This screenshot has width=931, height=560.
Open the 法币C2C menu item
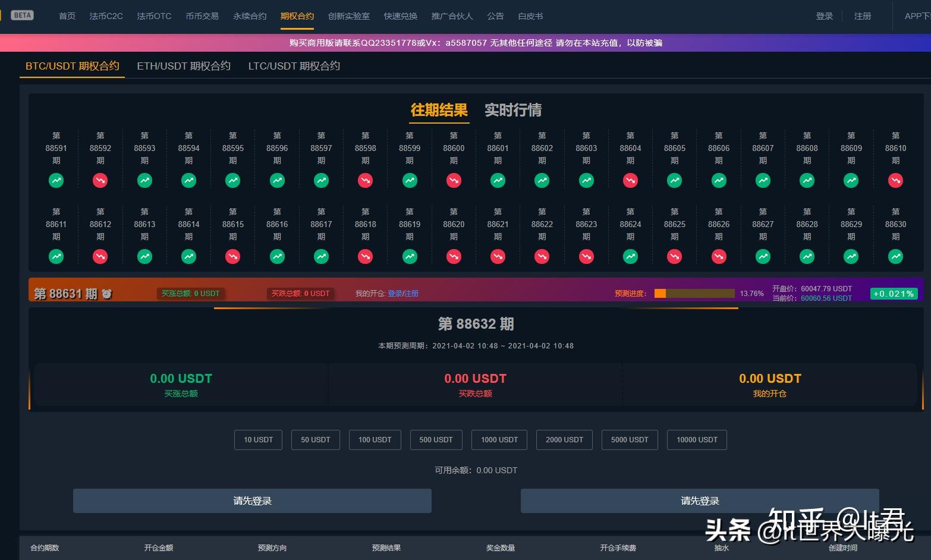point(106,16)
